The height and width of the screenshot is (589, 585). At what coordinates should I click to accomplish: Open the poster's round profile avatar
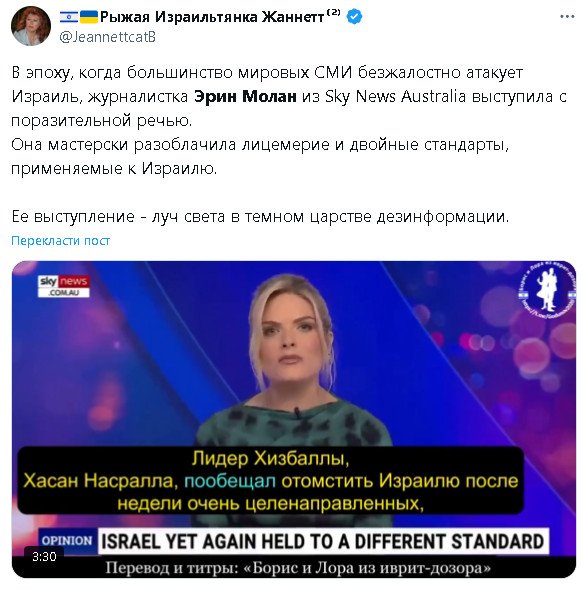(x=31, y=26)
